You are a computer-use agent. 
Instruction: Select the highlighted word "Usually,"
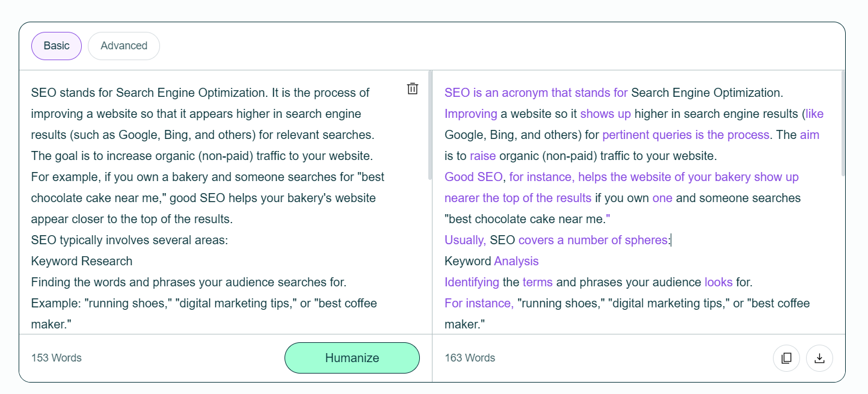click(466, 241)
